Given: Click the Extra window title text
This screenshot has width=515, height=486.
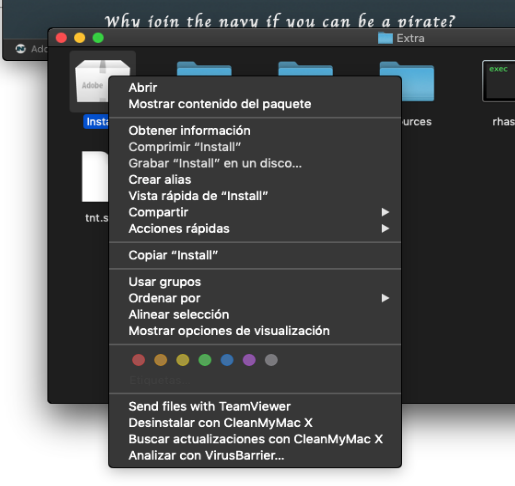Looking at the screenshot, I should (x=410, y=38).
